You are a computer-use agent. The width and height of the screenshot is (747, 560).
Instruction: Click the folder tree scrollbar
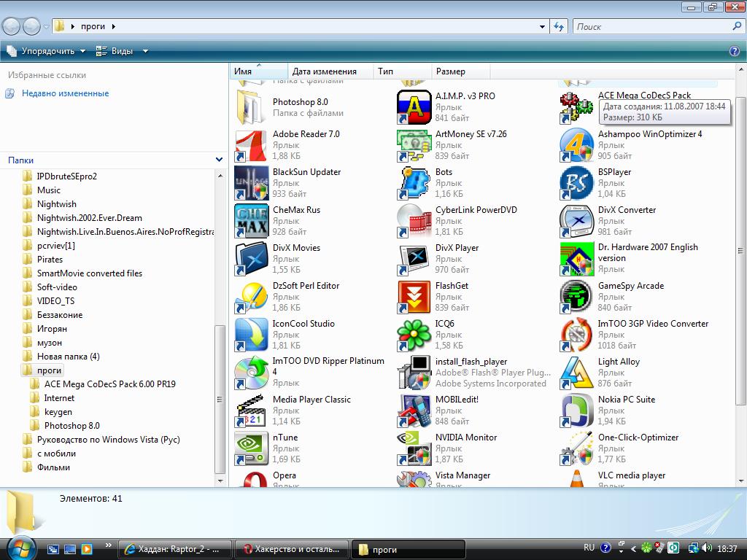pyautogui.click(x=220, y=399)
